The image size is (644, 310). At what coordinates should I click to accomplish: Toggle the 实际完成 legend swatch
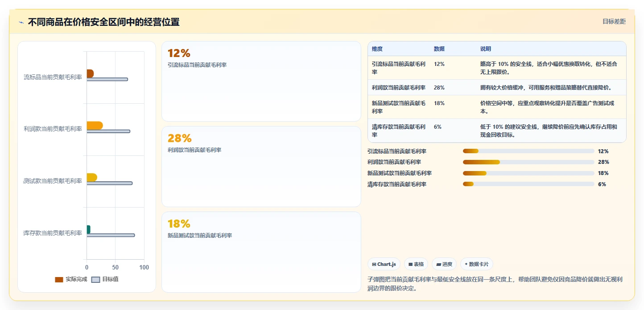[x=59, y=279]
